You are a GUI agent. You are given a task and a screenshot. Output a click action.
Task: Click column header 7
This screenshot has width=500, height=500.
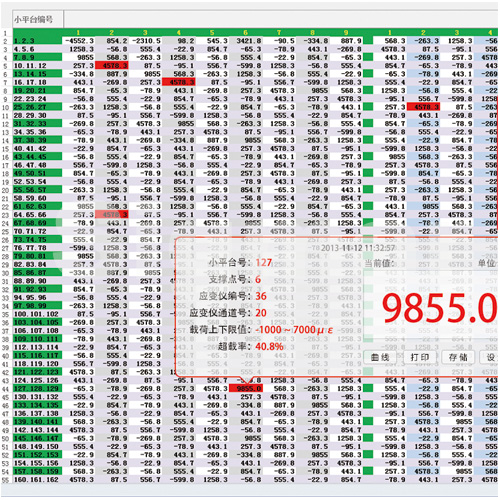click(x=279, y=32)
